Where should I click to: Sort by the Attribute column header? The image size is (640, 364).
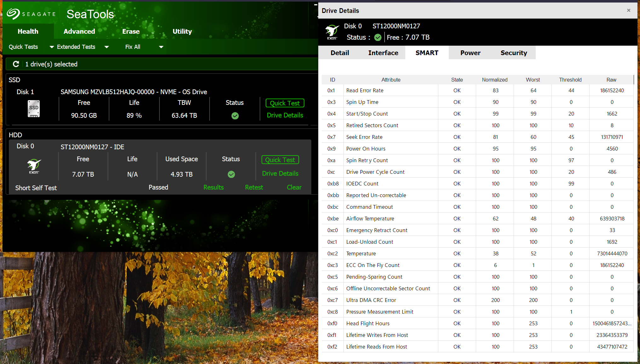pyautogui.click(x=391, y=80)
